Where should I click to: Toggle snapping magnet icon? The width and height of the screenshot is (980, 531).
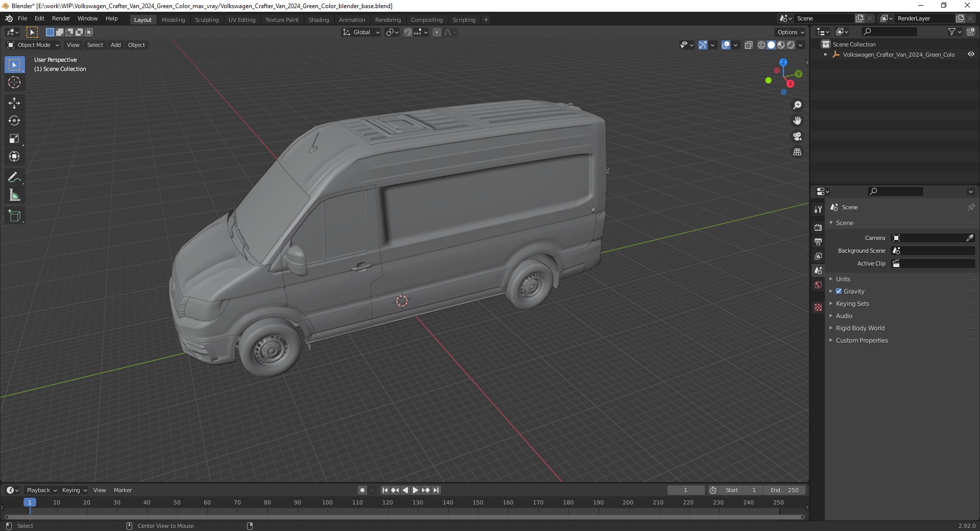tap(408, 32)
